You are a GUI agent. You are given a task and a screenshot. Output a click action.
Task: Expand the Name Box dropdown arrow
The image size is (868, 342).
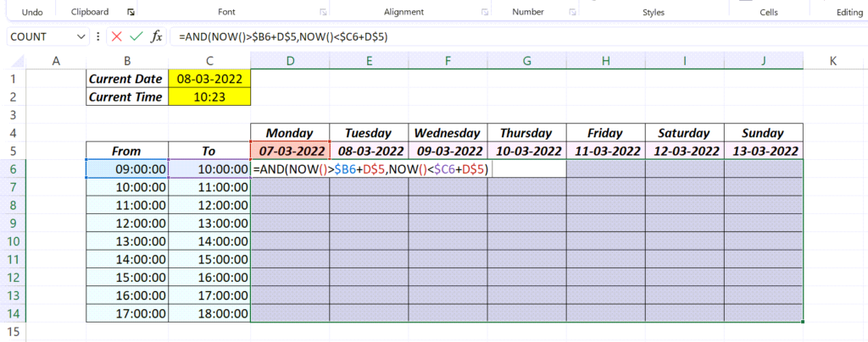pos(81,37)
